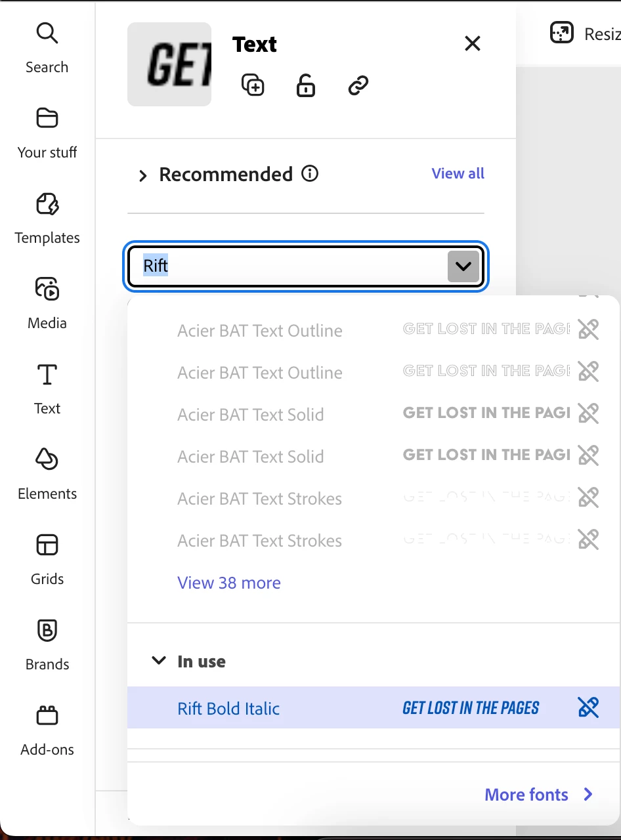The width and height of the screenshot is (621, 840).
Task: Select the Text tool in the sidebar
Action: point(47,388)
